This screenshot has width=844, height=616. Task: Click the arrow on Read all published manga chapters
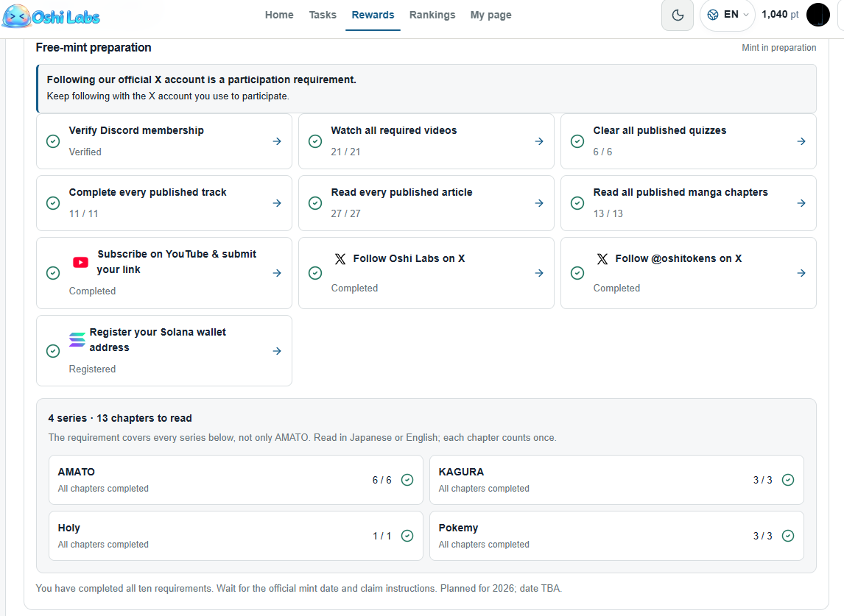click(801, 203)
